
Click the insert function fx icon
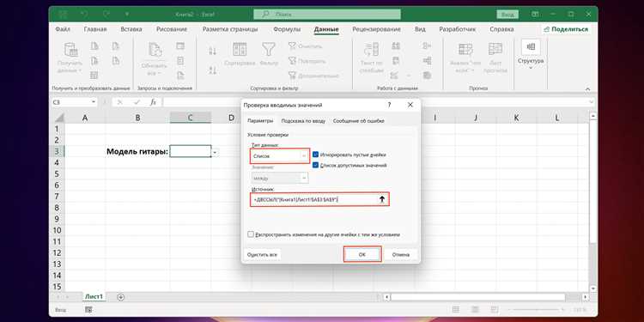153,102
